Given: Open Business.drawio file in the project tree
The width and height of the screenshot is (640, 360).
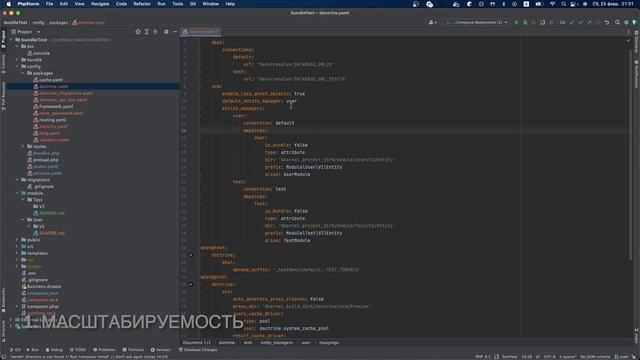Looking at the screenshot, I should pyautogui.click(x=41, y=287).
